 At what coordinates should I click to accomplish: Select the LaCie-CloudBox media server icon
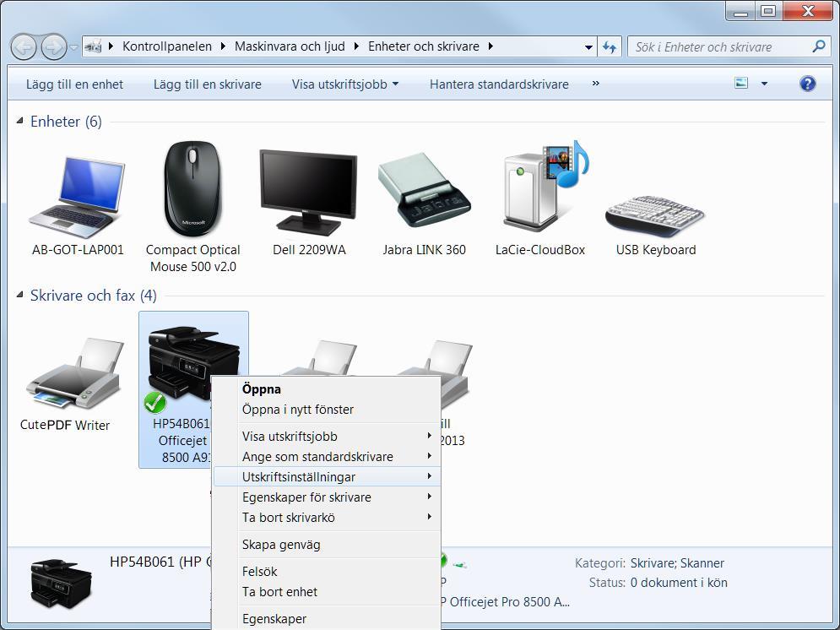point(545,185)
